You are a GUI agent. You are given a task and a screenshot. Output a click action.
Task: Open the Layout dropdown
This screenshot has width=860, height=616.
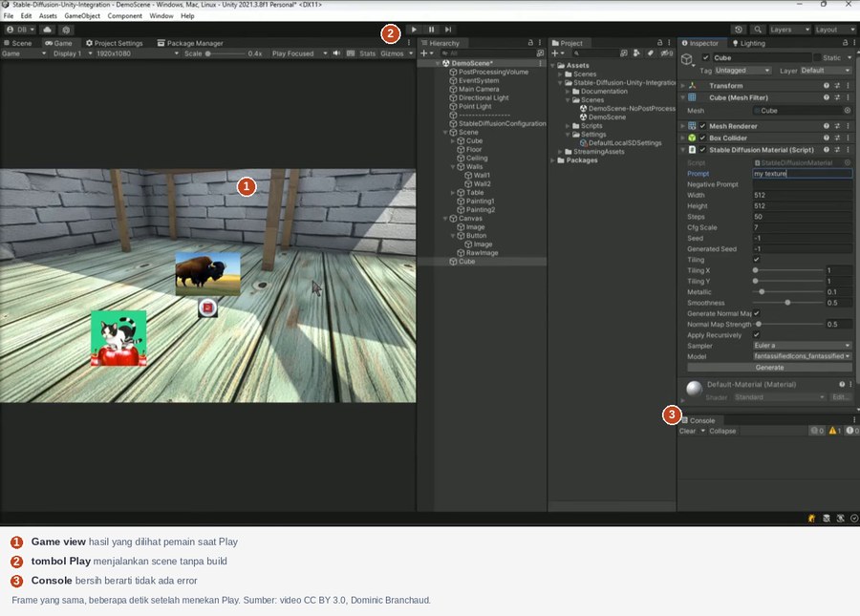pyautogui.click(x=834, y=30)
